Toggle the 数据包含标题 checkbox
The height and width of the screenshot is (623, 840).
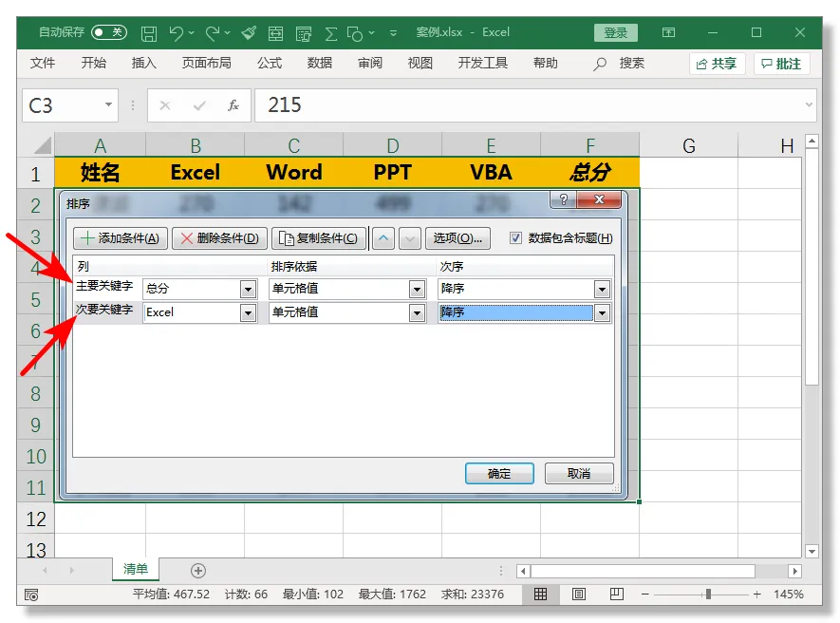(x=515, y=237)
